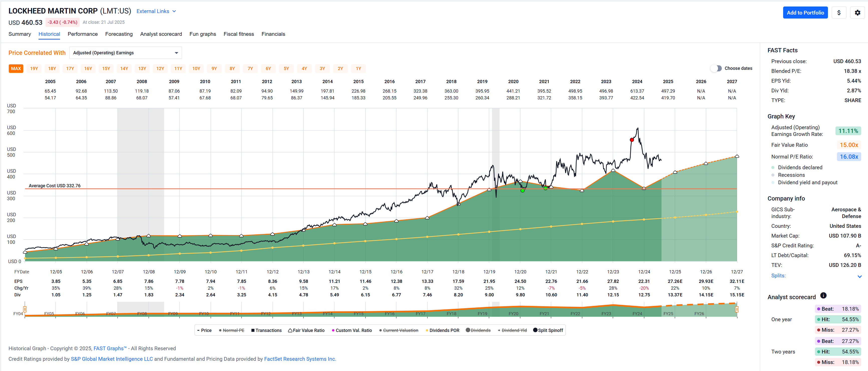This screenshot has height=371, width=868.
Task: Toggle Dividends POR legend item
Action: (x=442, y=330)
